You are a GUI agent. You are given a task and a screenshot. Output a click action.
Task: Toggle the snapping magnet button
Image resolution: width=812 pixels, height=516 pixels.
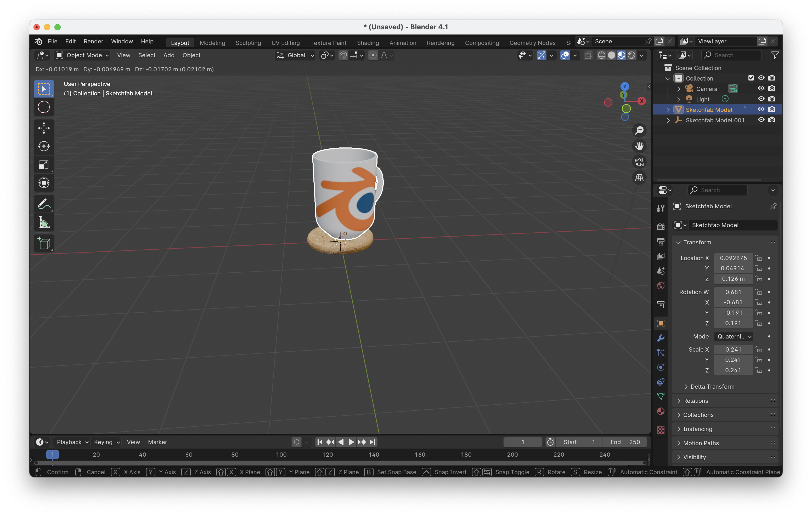tap(343, 55)
